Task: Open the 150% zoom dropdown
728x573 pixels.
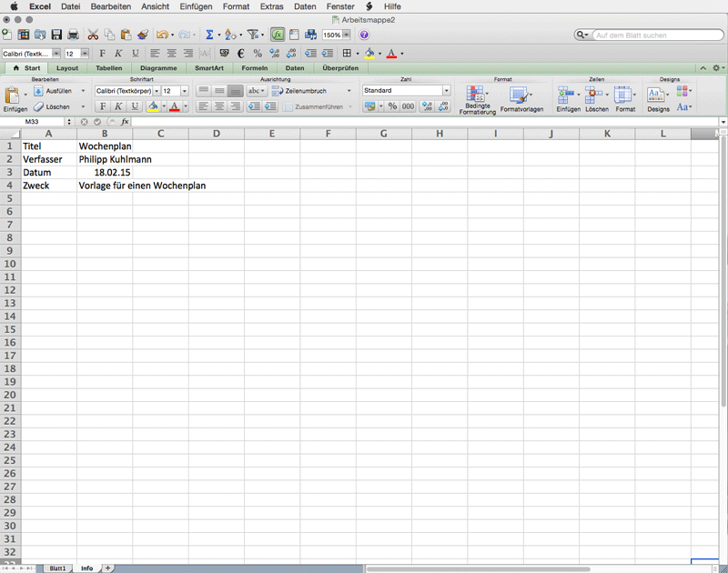Action: coord(347,35)
